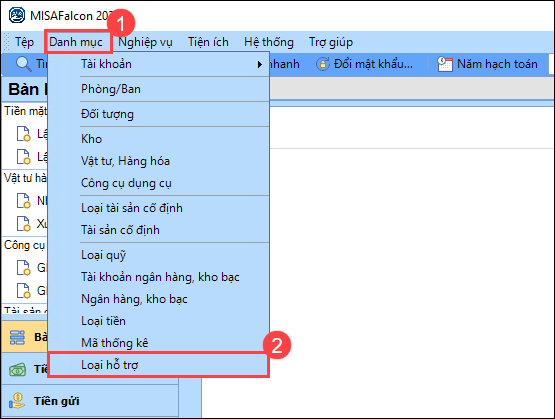Click the MISA Falcon app logo icon
555x419 pixels.
point(17,16)
